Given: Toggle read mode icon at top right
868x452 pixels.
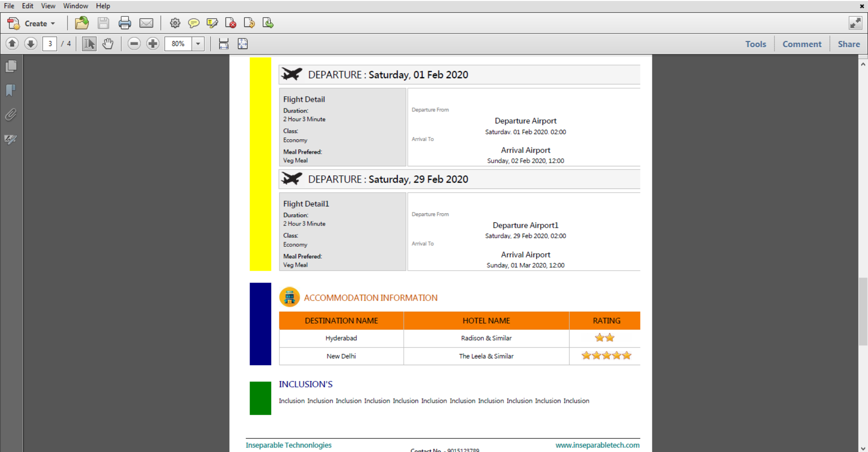Looking at the screenshot, I should pyautogui.click(x=855, y=23).
